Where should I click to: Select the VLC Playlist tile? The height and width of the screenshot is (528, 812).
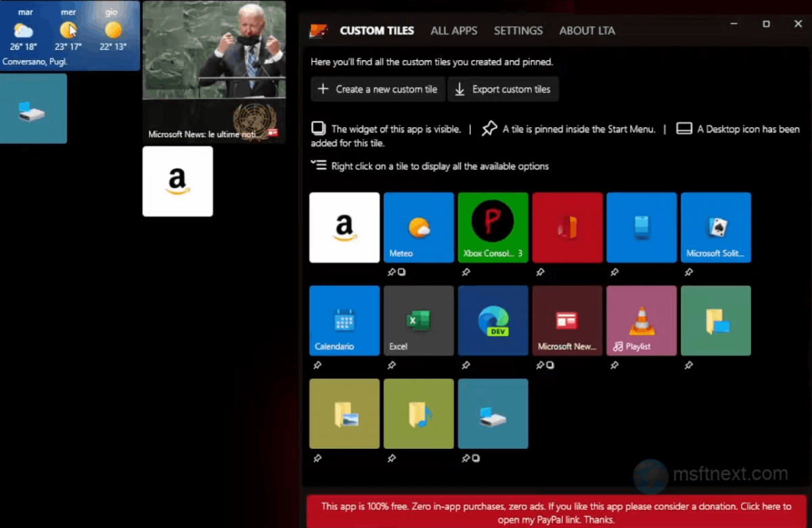click(641, 320)
